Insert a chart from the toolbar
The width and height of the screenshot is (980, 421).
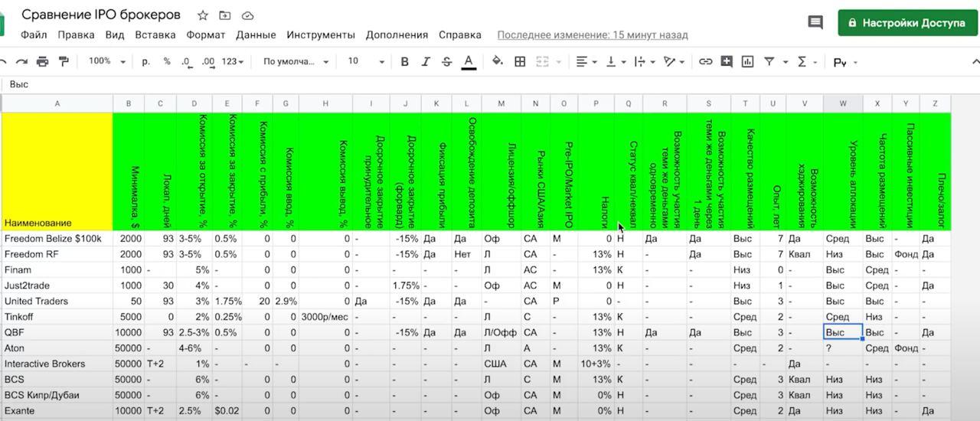pos(747,62)
